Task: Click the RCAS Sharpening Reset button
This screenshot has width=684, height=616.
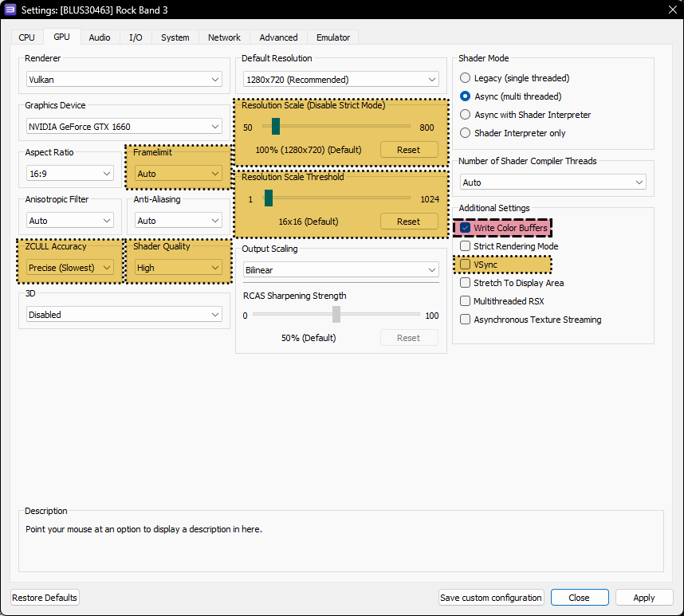Action: (409, 338)
